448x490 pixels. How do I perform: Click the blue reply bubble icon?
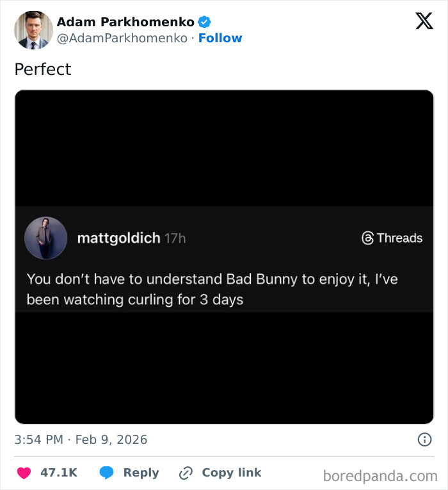pos(106,473)
